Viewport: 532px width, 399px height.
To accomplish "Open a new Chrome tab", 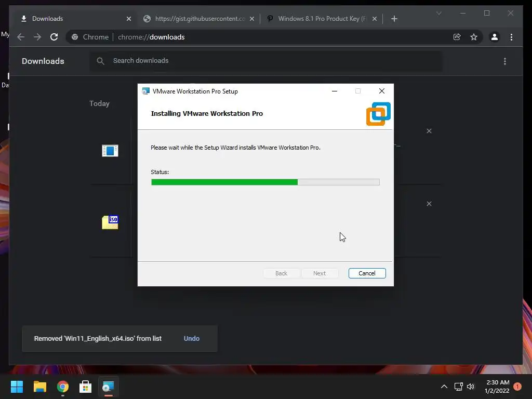I will pyautogui.click(x=394, y=19).
